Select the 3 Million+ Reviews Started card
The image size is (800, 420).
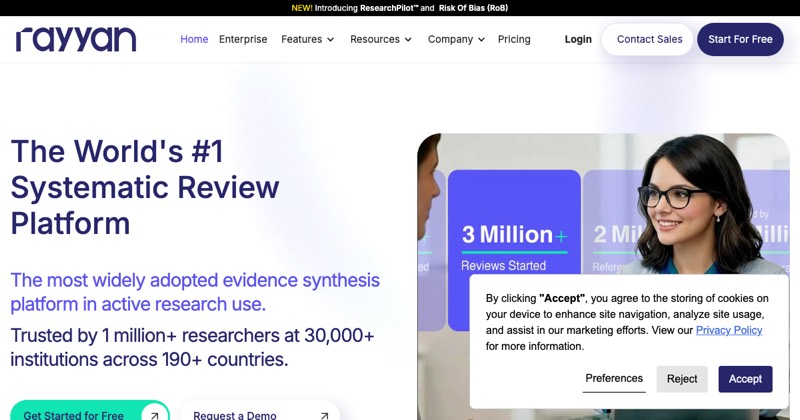(514, 249)
